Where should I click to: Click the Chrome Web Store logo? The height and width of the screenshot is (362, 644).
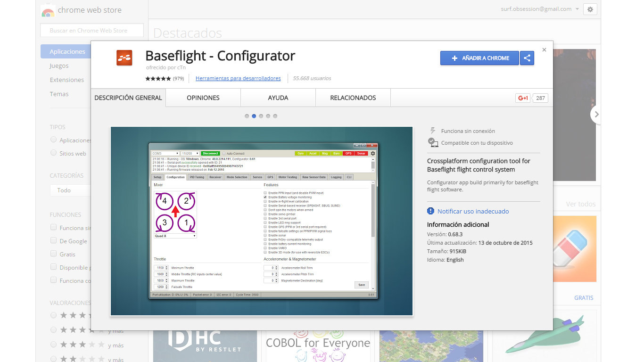[48, 10]
